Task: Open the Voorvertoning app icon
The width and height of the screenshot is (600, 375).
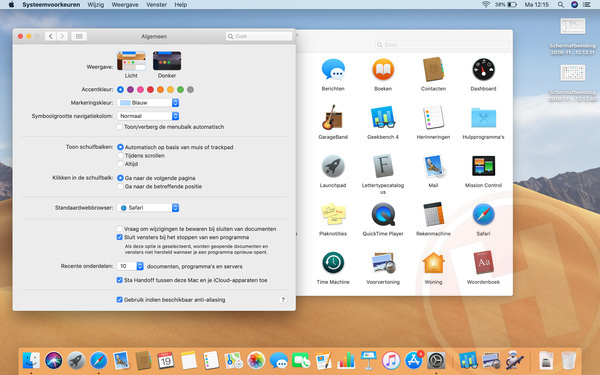Action: 383,263
